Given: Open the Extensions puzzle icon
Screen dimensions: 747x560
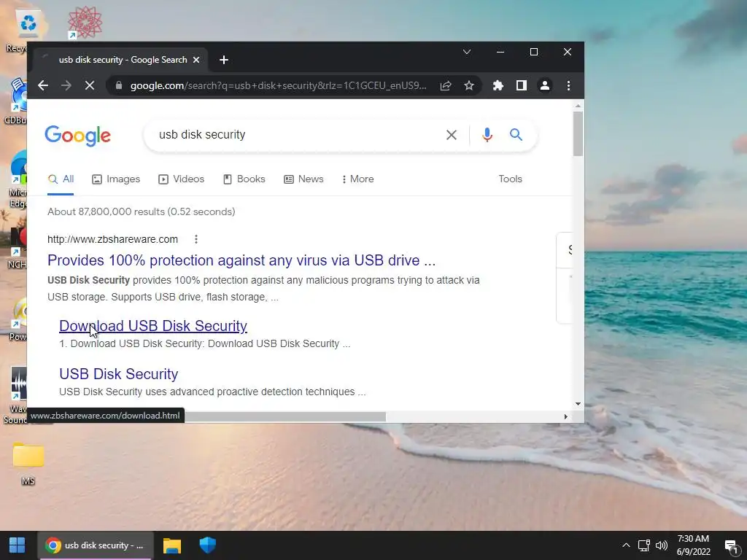Looking at the screenshot, I should (x=498, y=86).
